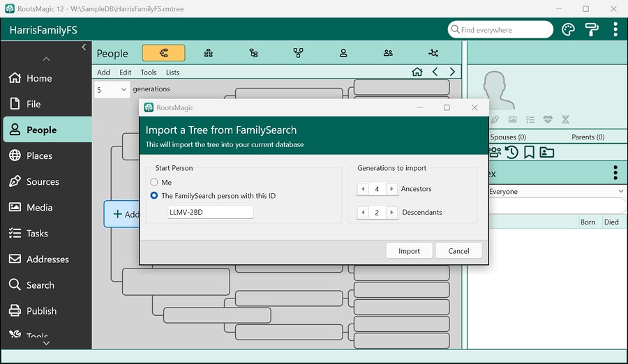Click the media image icon in person panel
This screenshot has height=364, width=628.
pos(512,119)
